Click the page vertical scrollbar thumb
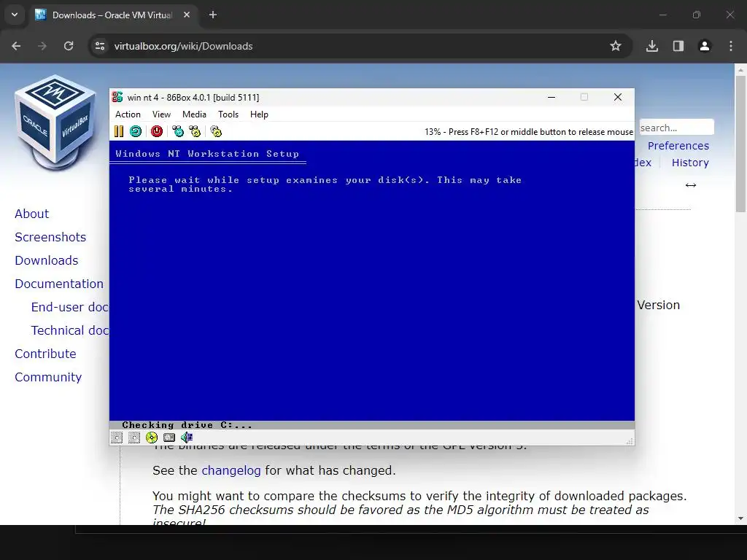This screenshot has width=747, height=560. [x=740, y=144]
